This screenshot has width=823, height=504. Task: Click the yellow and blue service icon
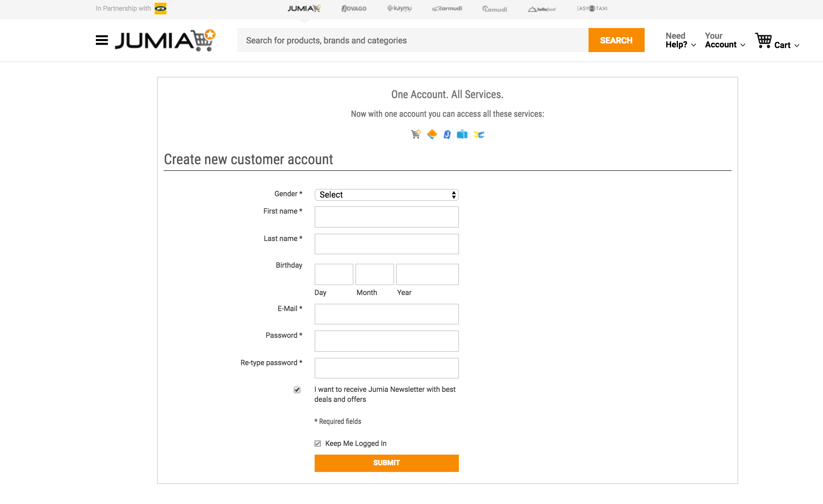click(479, 135)
